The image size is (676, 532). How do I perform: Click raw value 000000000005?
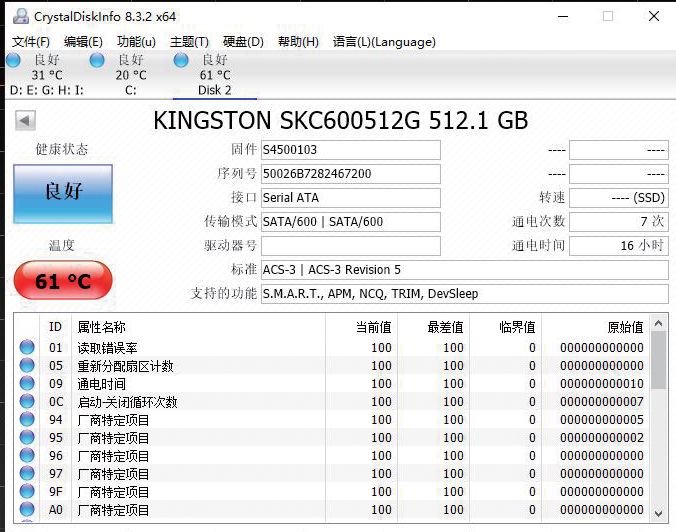[x=602, y=419]
